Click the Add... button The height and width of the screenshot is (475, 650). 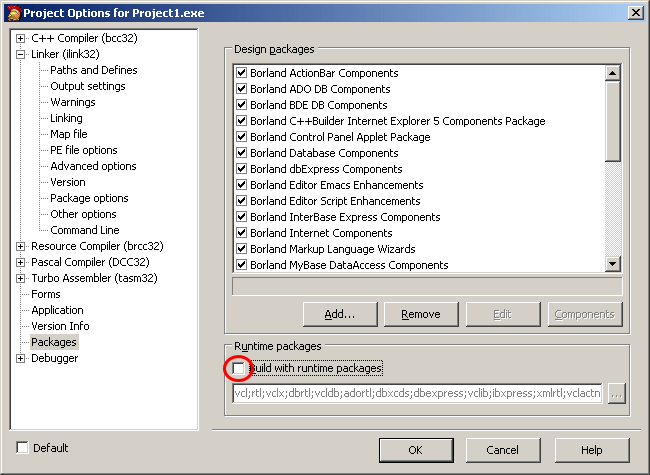click(340, 314)
